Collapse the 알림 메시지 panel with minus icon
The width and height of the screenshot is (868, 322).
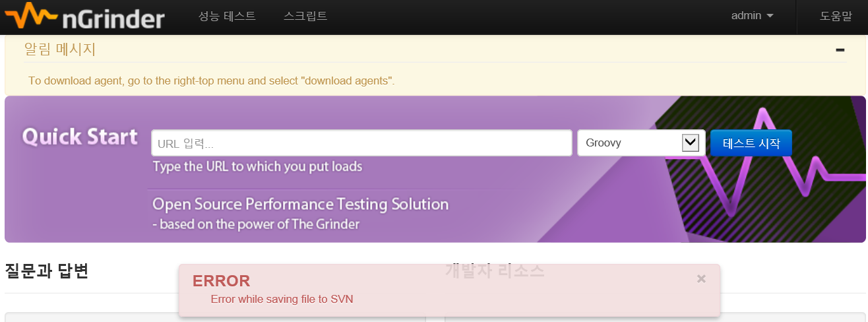pos(840,49)
